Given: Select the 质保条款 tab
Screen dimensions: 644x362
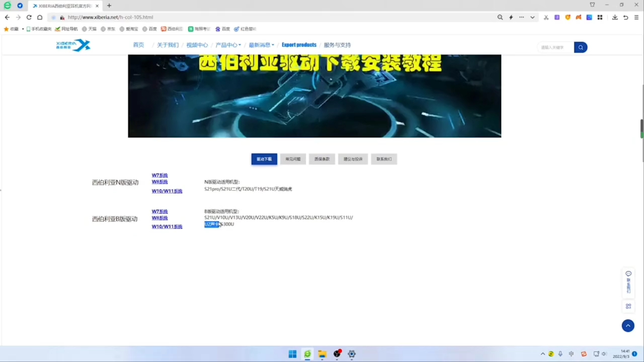Looking at the screenshot, I should [x=322, y=159].
